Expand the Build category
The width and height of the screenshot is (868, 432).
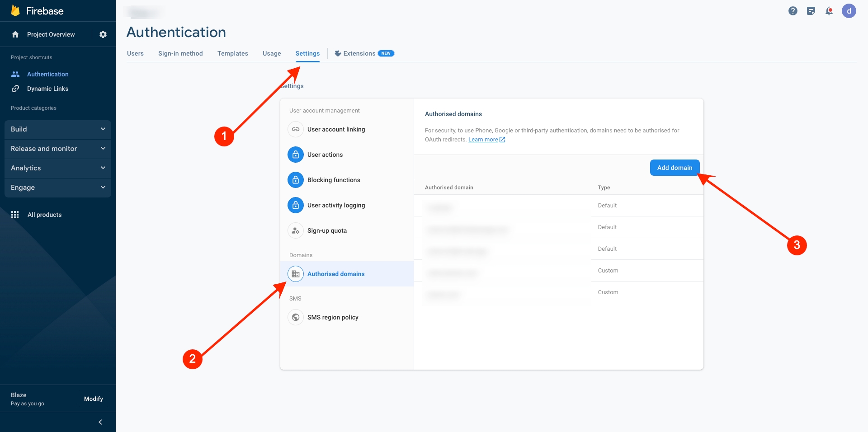pyautogui.click(x=57, y=129)
